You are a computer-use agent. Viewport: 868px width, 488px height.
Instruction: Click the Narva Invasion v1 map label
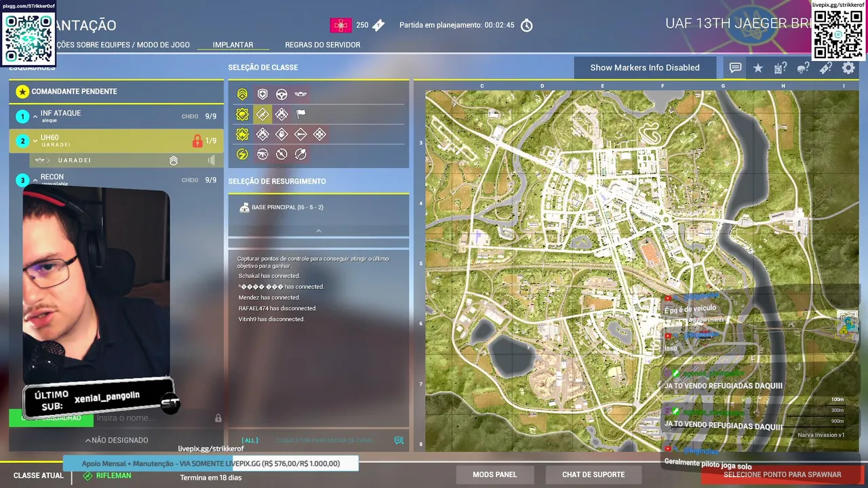click(x=821, y=435)
